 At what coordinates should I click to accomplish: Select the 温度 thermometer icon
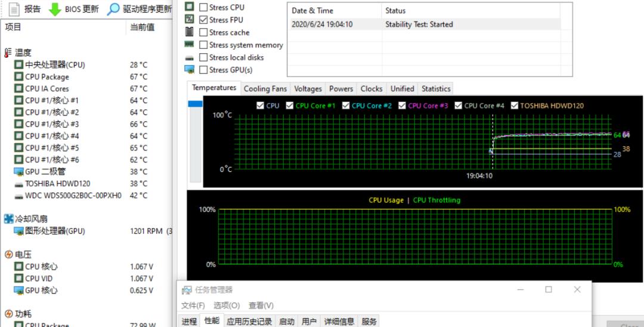(8, 53)
